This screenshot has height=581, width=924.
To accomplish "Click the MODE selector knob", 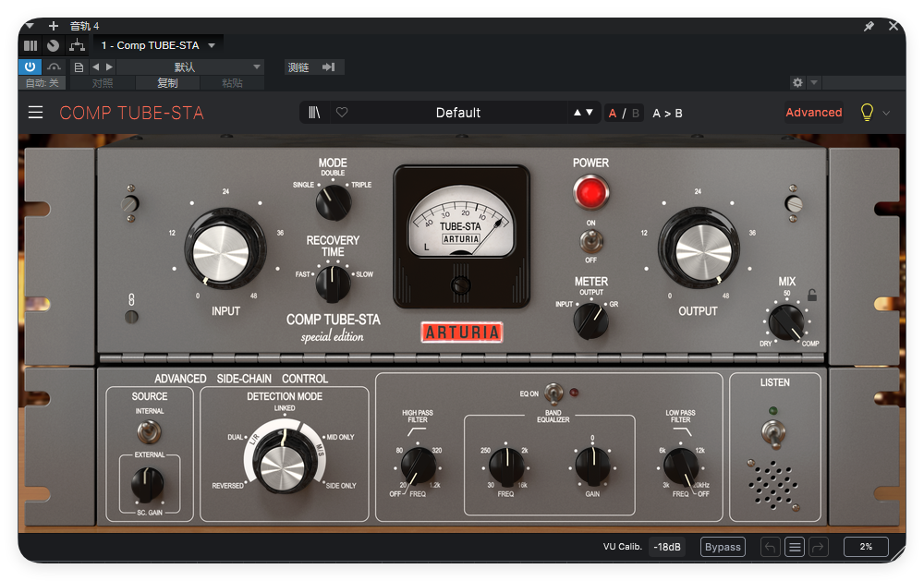I will coord(334,202).
